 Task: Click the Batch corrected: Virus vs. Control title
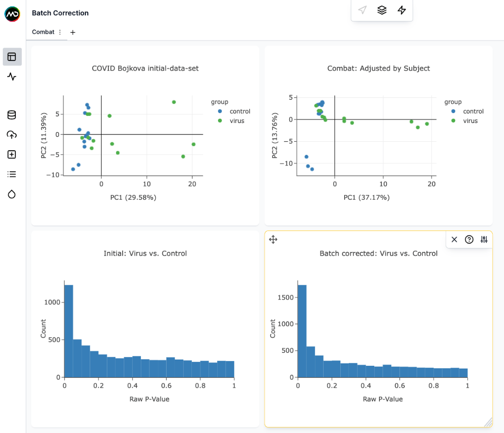click(x=378, y=253)
